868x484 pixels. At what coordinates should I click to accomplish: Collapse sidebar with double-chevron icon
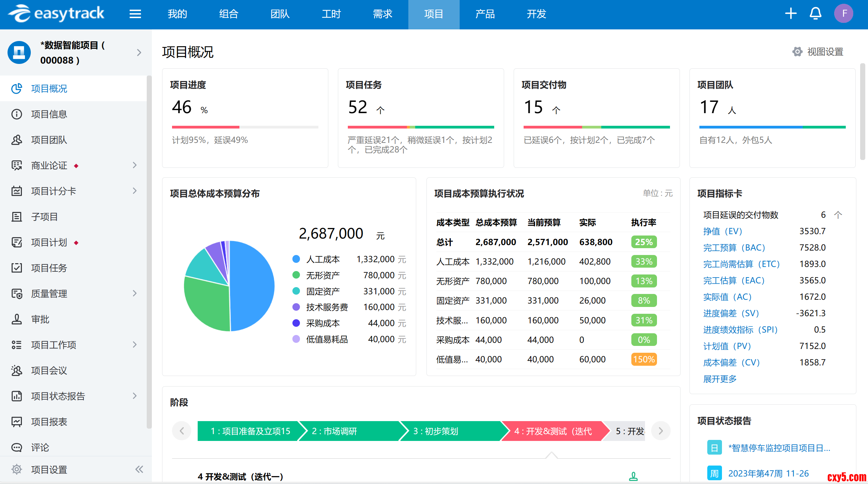[139, 469]
